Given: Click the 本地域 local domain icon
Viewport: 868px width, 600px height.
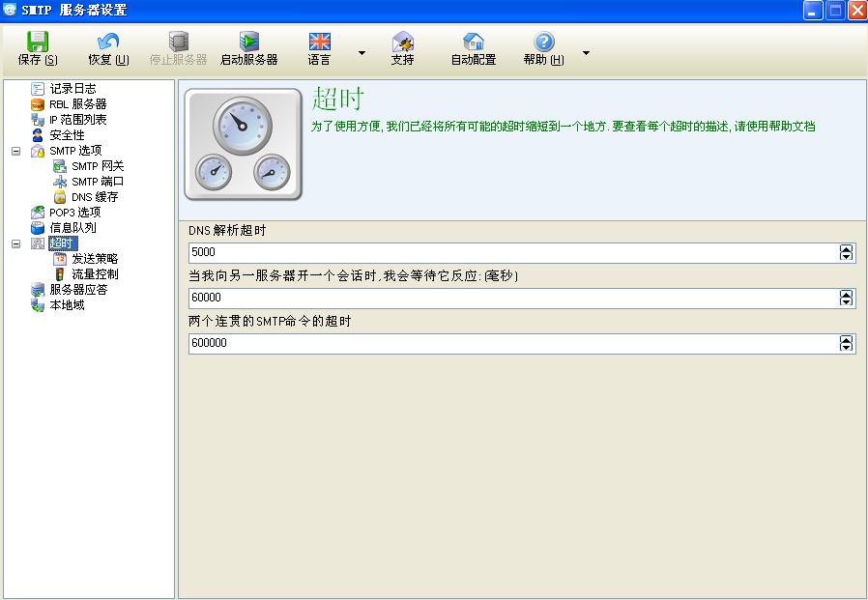Looking at the screenshot, I should [38, 305].
